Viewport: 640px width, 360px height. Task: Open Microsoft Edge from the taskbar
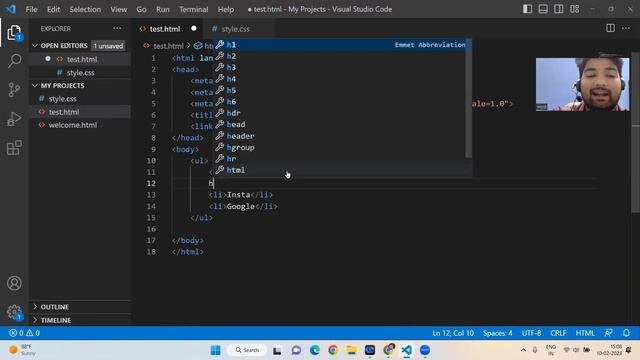[314, 350]
